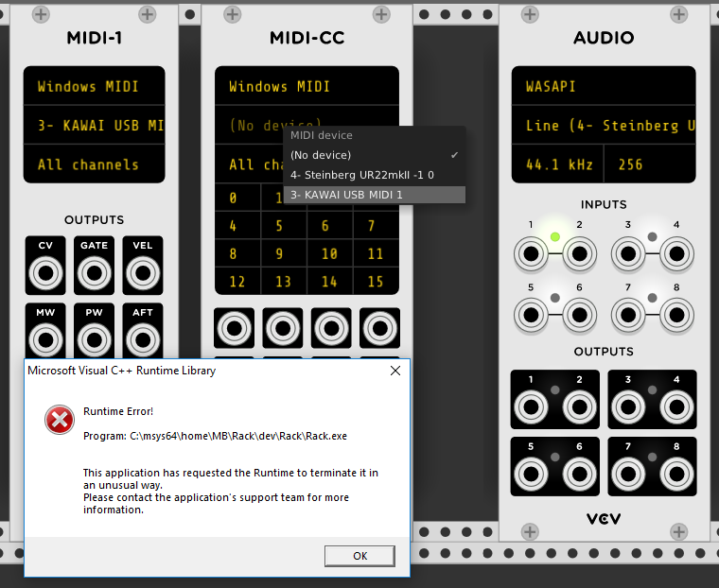The height and width of the screenshot is (588, 719).
Task: Click the AFT output jack on MIDI-1
Action: pos(143,340)
